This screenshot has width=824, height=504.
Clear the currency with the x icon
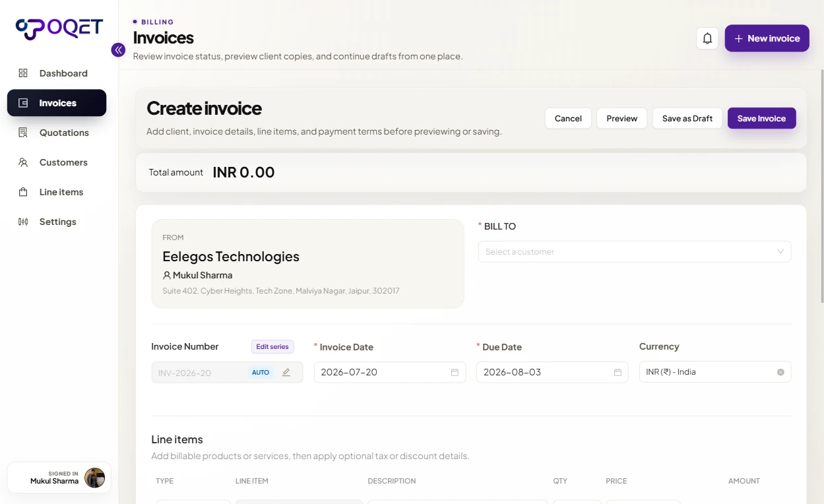780,372
